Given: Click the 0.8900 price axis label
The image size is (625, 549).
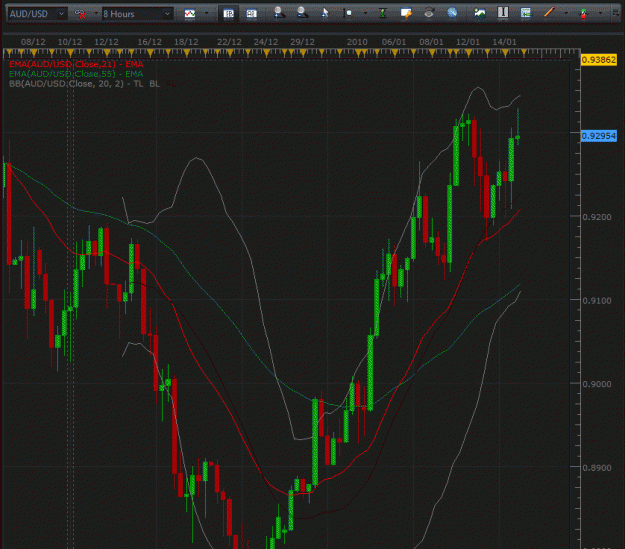Looking at the screenshot, I should (x=597, y=468).
